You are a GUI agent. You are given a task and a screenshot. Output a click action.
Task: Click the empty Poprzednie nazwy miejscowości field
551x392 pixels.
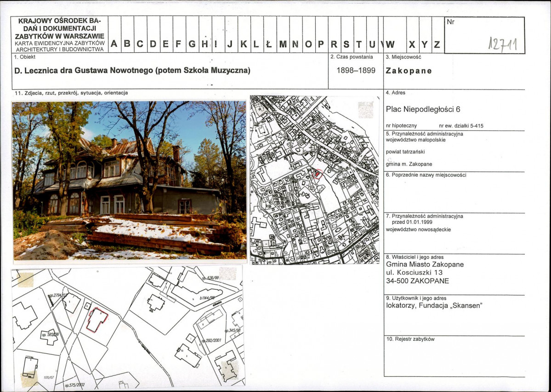[454, 195]
